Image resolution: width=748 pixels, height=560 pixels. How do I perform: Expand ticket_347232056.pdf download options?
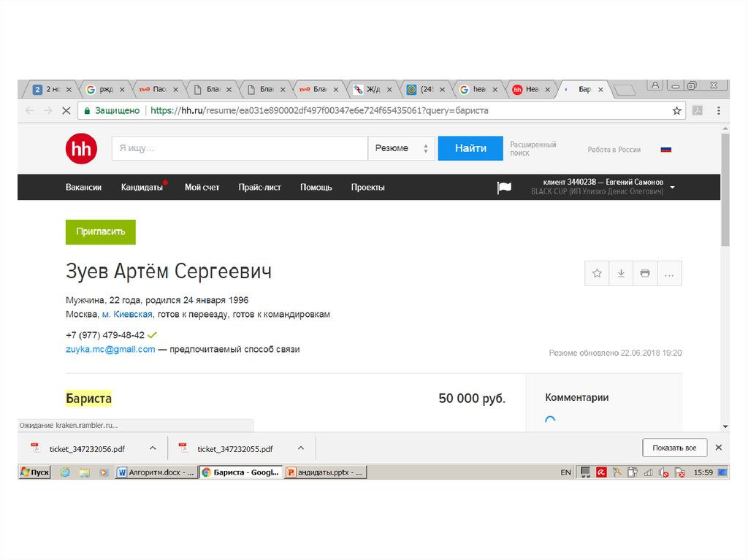click(x=153, y=448)
